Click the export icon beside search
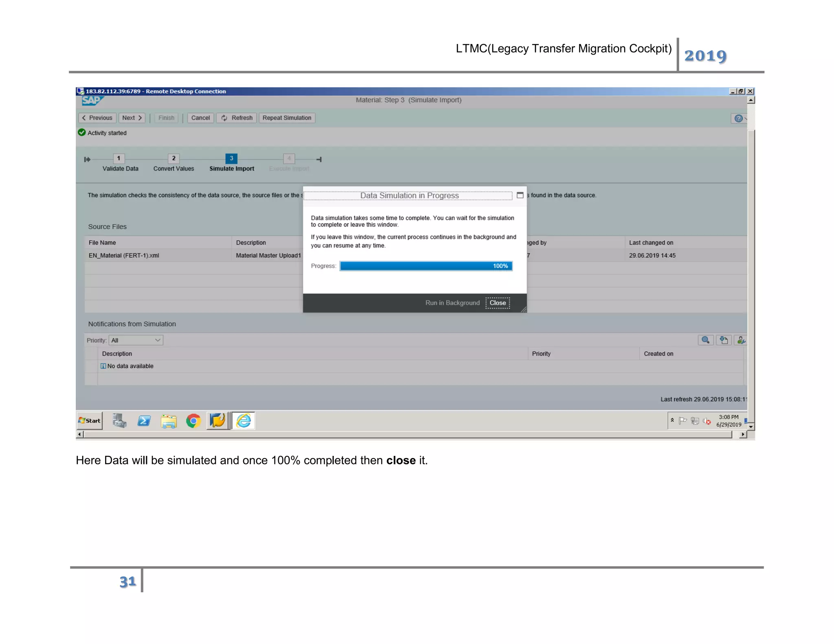 tap(724, 340)
